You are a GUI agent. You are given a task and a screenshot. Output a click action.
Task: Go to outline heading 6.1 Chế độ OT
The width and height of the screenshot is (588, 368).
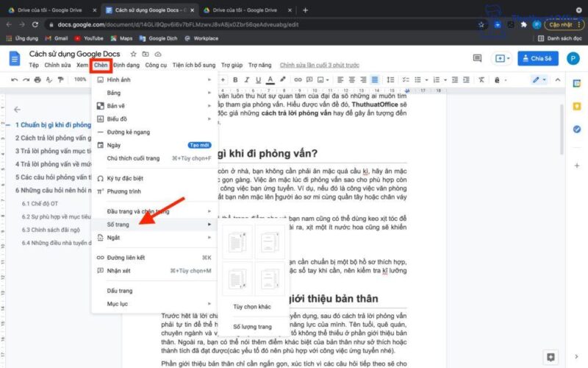point(40,204)
